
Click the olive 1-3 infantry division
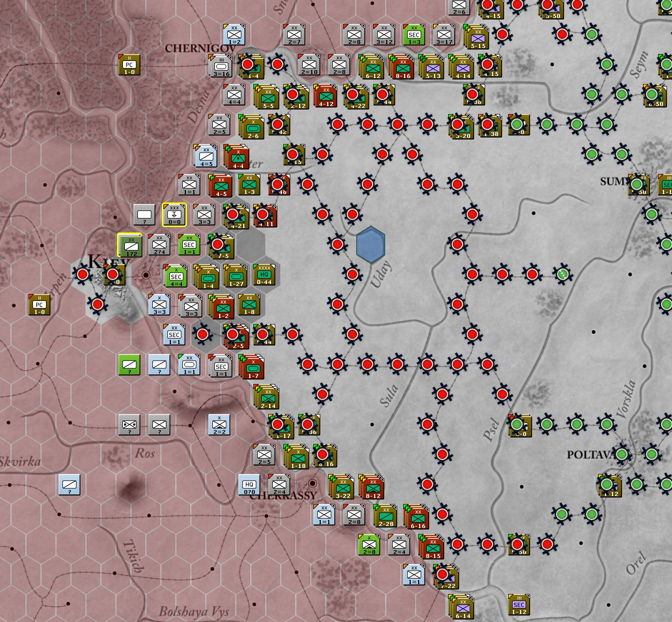click(249, 184)
